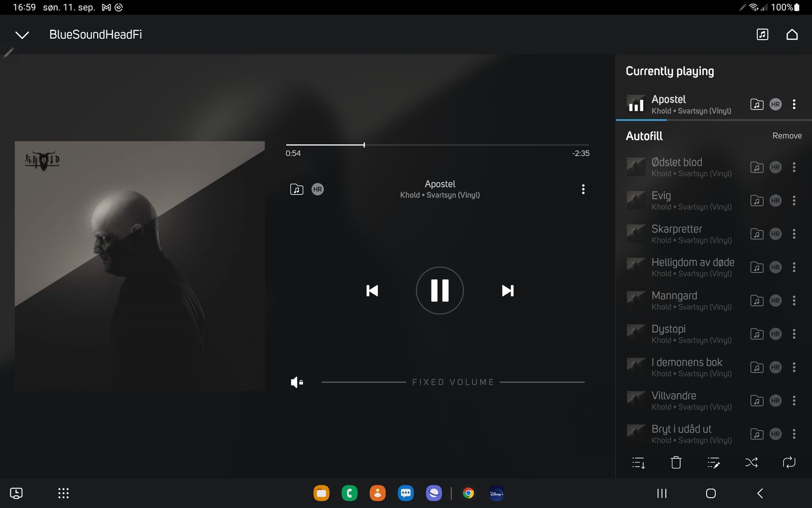The image size is (812, 508).
Task: Toggle shuffle mode
Action: pyautogui.click(x=751, y=463)
